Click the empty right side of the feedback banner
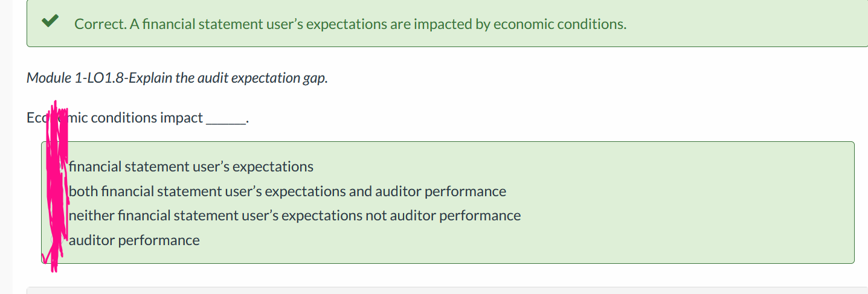Screen dimensions: 868x294 [749, 24]
